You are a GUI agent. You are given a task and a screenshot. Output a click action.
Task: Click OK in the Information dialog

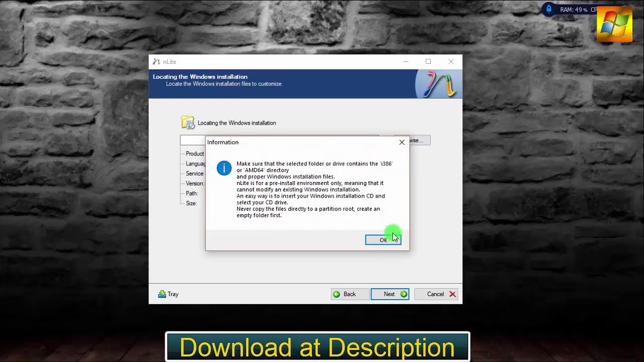click(383, 240)
